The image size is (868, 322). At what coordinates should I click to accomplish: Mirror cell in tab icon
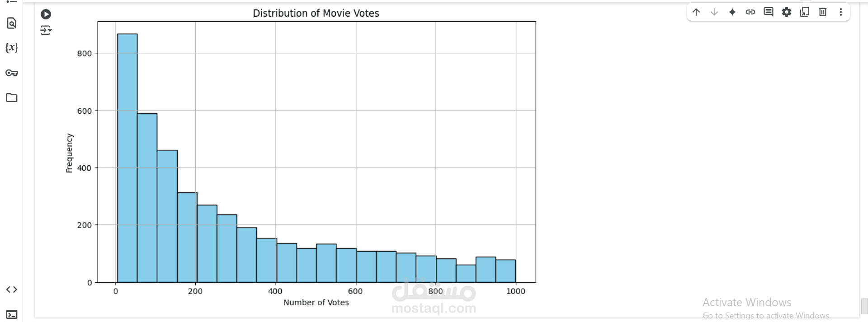click(805, 12)
